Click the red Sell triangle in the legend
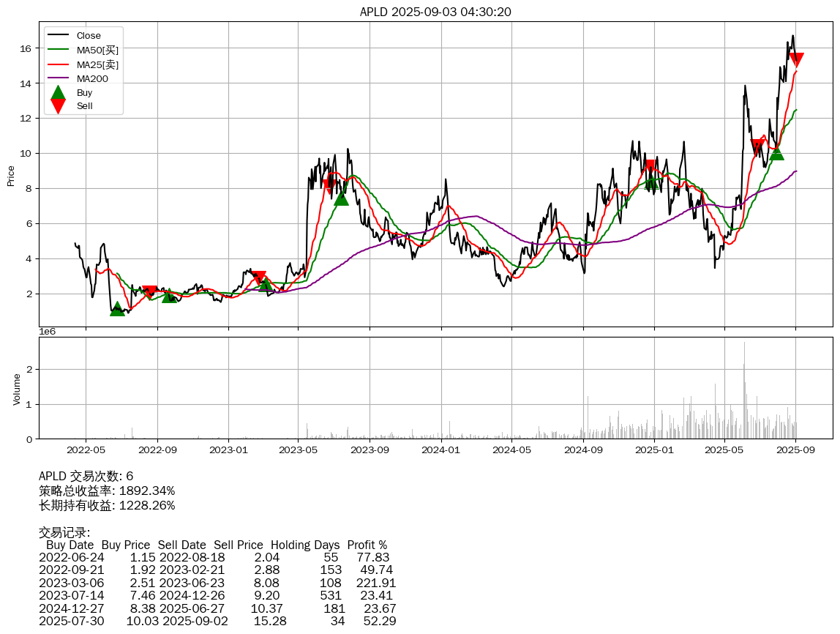The image size is (840, 634). coord(59,106)
